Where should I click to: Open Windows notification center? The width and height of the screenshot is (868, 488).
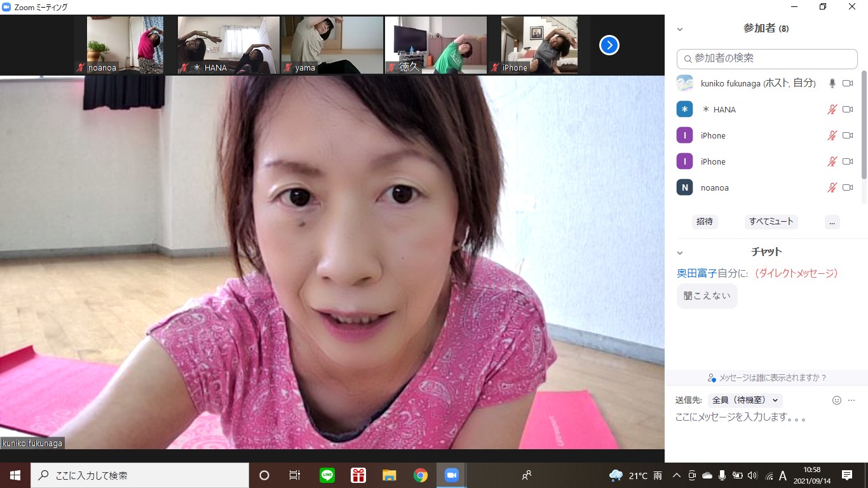pyautogui.click(x=847, y=475)
